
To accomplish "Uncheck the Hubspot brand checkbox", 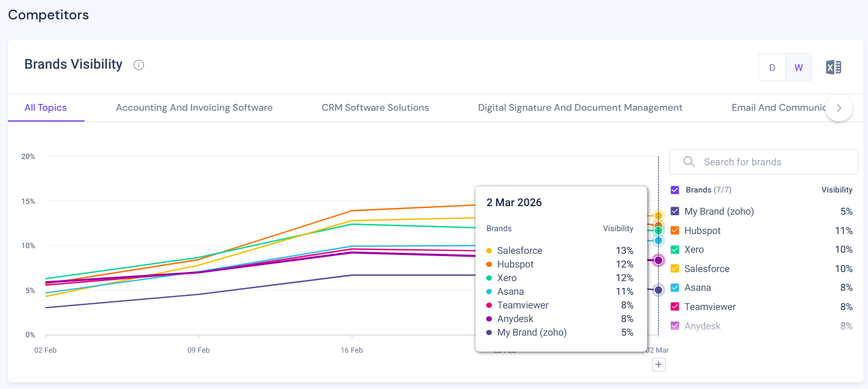I will (675, 231).
